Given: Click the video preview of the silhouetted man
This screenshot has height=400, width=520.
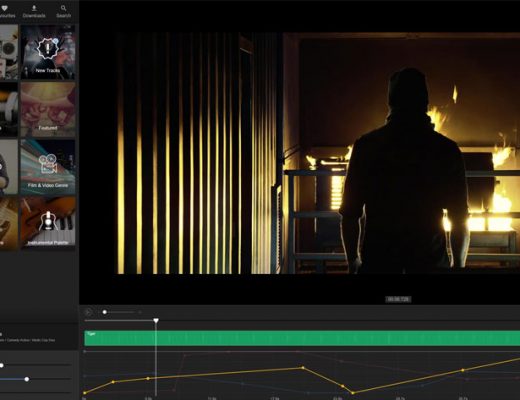Looking at the screenshot, I should [x=318, y=153].
